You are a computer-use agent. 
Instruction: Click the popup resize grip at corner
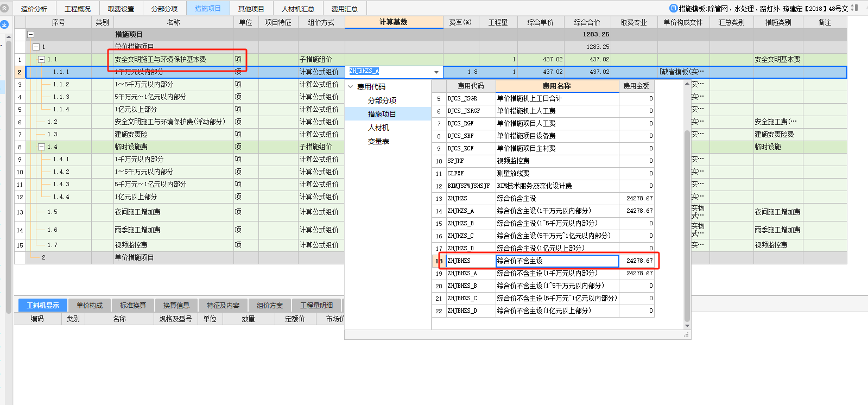pos(687,335)
